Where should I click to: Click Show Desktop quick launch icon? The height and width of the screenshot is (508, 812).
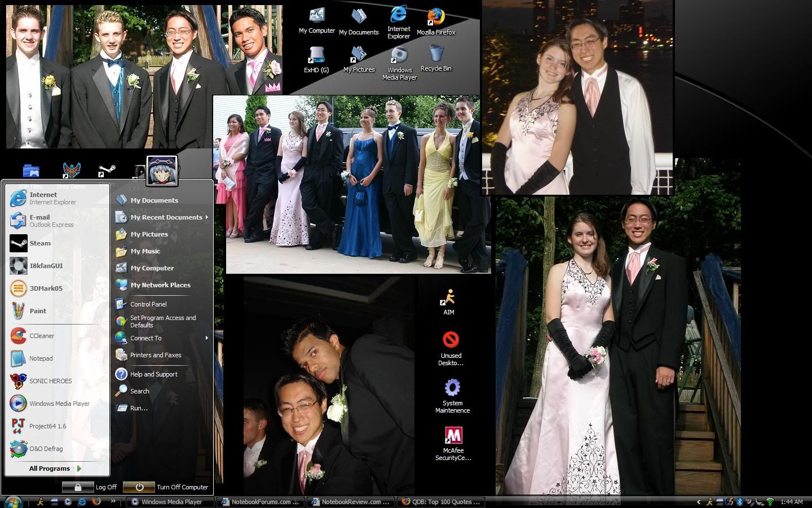[55, 502]
